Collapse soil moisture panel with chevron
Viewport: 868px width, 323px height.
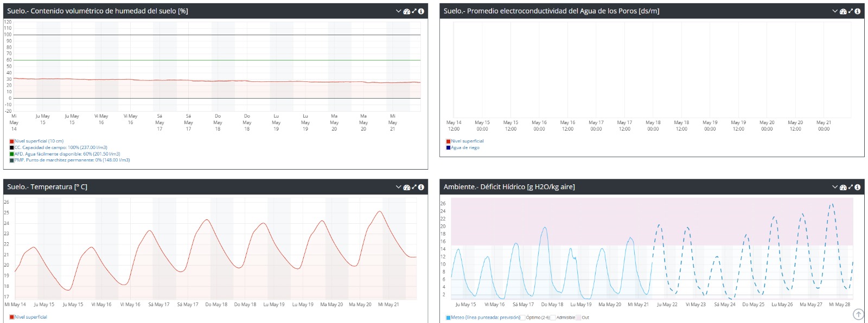399,11
